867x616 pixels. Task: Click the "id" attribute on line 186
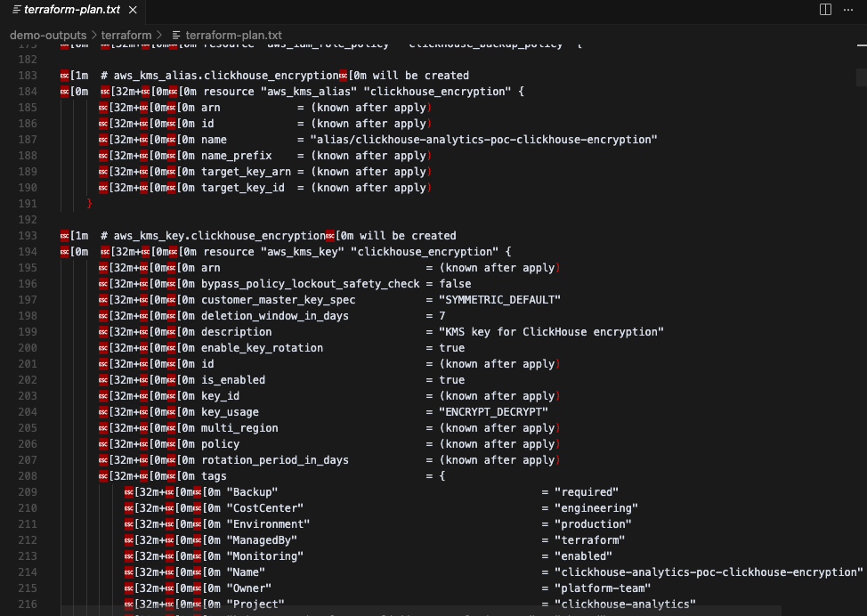pos(207,124)
